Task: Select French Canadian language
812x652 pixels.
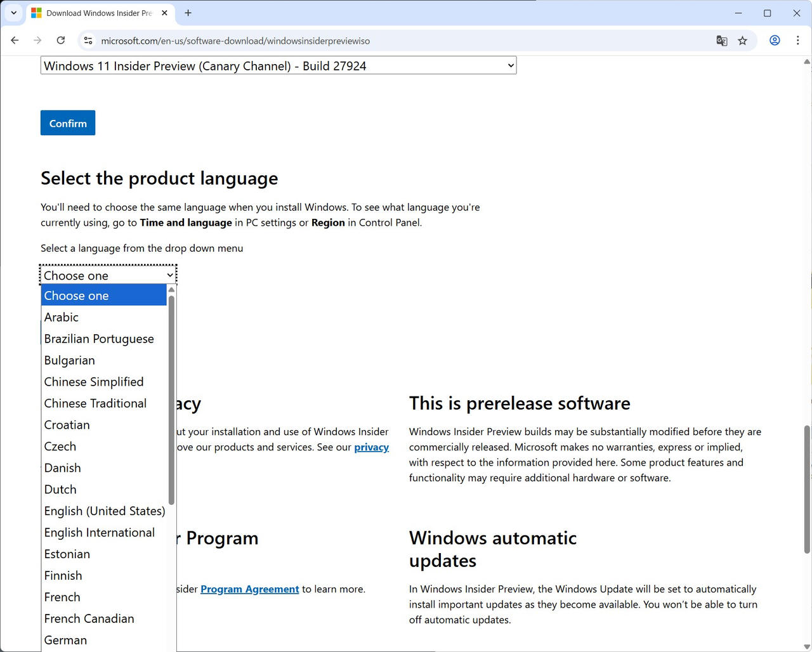Action: click(104, 619)
